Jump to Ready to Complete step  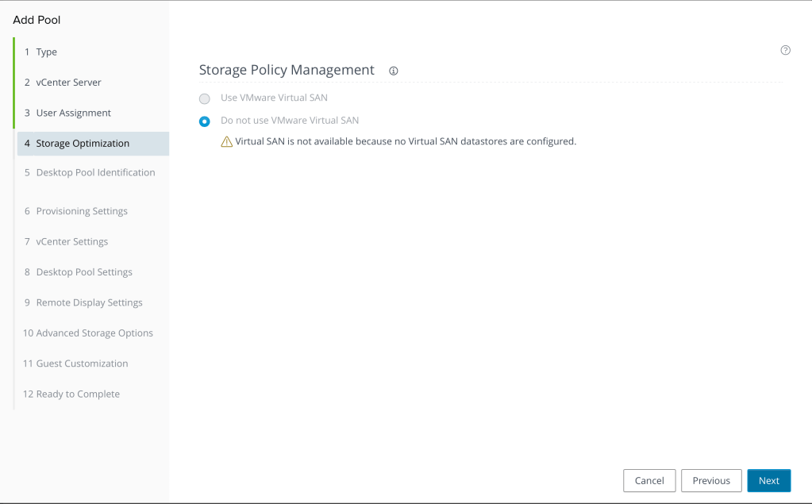coord(77,394)
